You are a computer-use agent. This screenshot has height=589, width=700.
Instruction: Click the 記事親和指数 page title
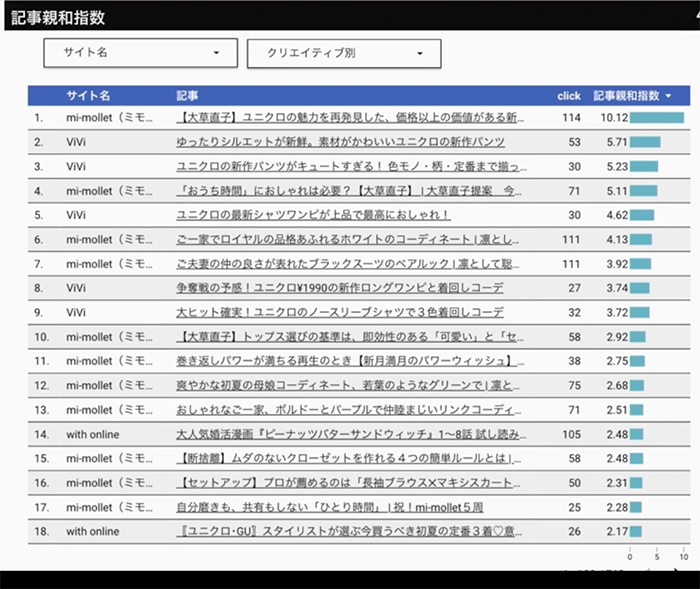tap(58, 17)
